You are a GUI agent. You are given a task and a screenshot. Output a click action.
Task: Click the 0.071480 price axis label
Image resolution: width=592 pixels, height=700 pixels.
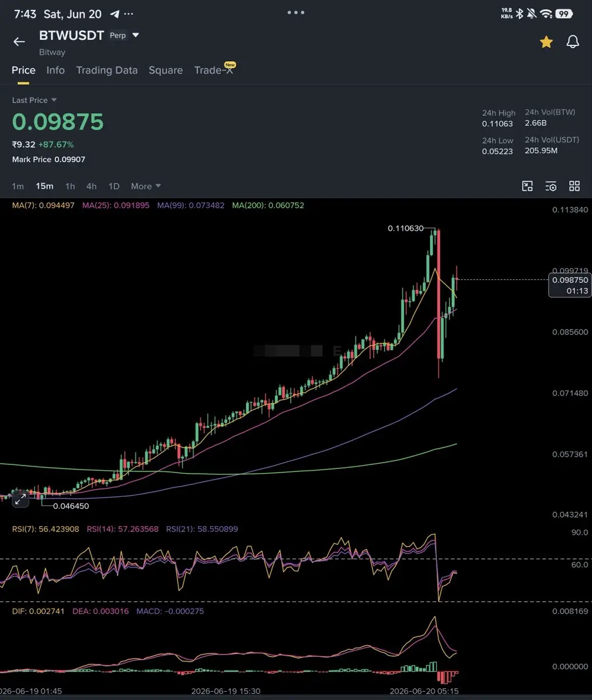570,393
